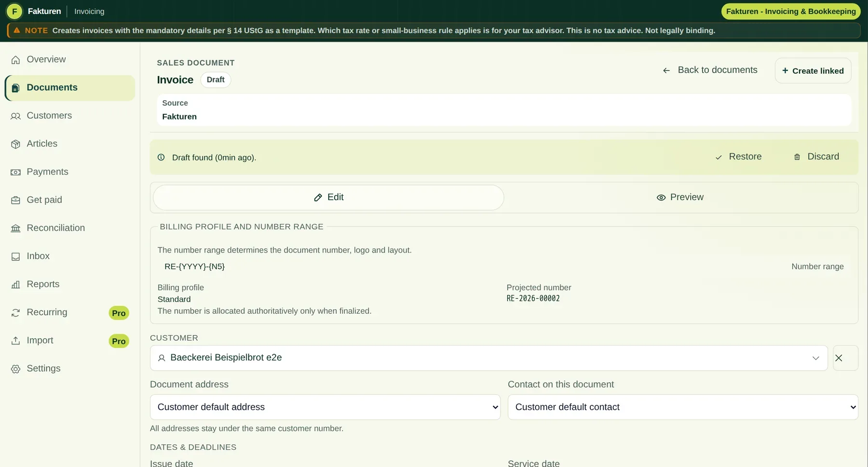Click the Inbox tray icon
This screenshot has width=868, height=467.
point(15,256)
